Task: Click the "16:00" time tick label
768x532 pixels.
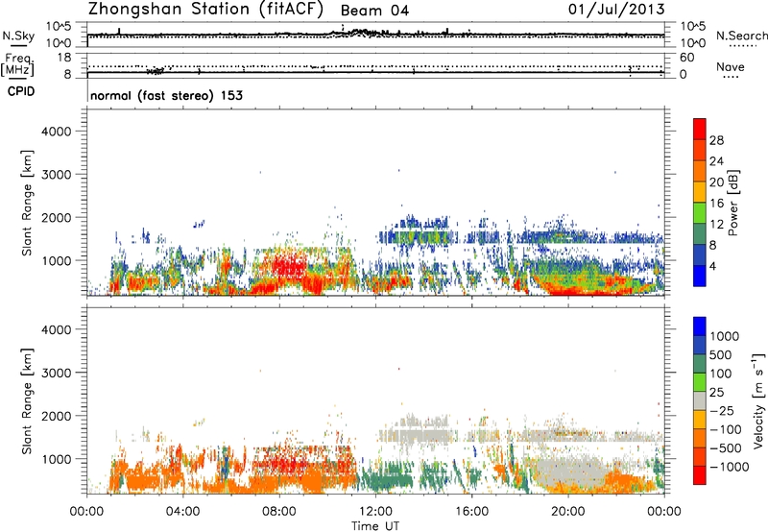Action: pyautogui.click(x=471, y=512)
